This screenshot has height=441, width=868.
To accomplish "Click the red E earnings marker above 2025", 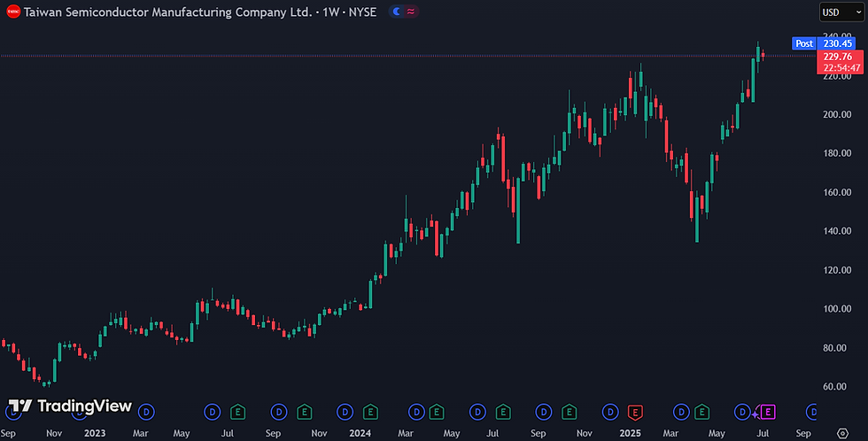I will click(x=635, y=412).
